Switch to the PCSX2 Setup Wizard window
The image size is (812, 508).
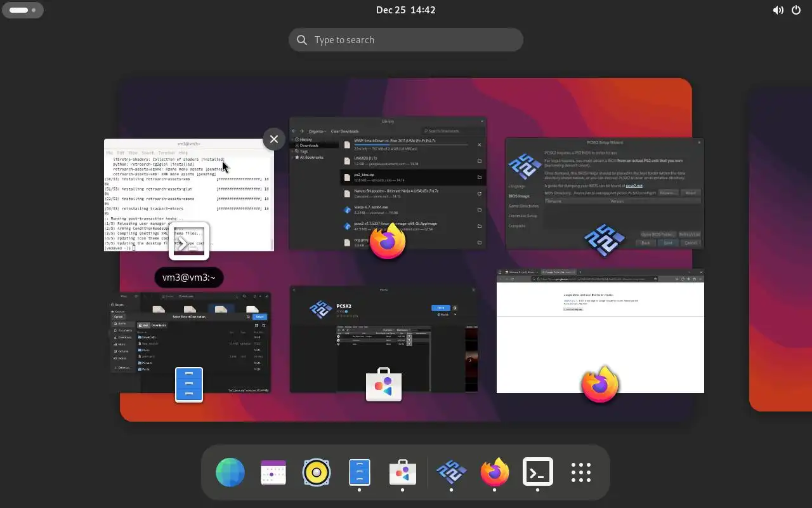[605, 193]
